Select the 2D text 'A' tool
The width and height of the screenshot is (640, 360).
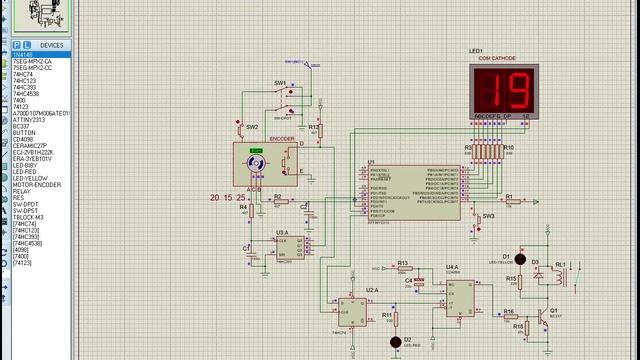pyautogui.click(x=4, y=211)
